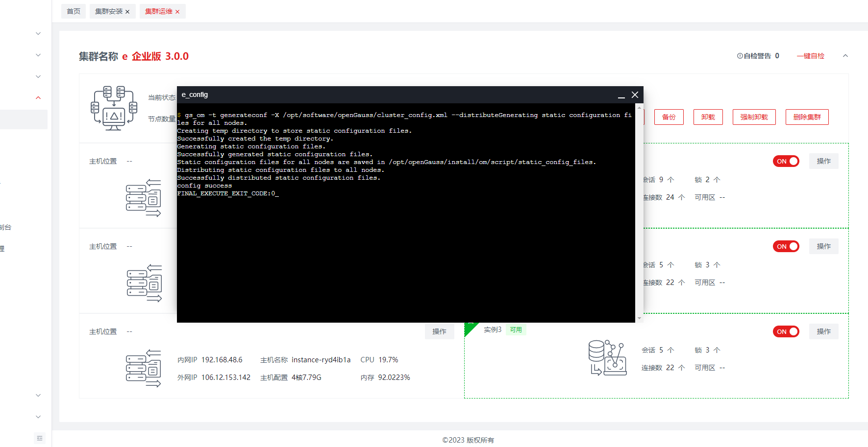The image size is (868, 447).
Task: Click the 一键自检 link
Action: [810, 56]
